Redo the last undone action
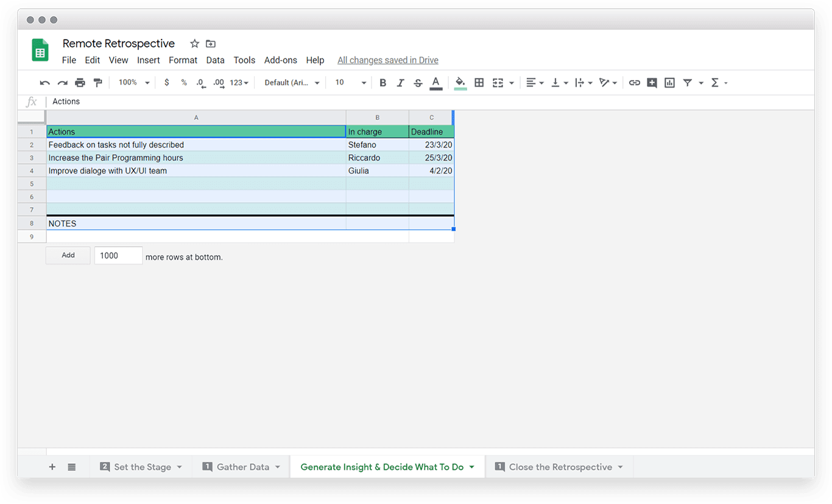 click(x=62, y=83)
